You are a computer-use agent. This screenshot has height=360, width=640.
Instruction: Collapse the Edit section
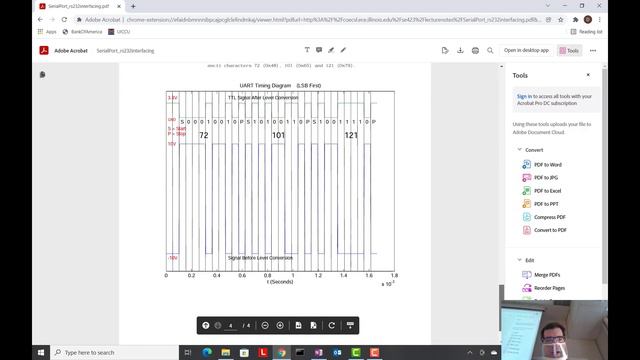519,260
